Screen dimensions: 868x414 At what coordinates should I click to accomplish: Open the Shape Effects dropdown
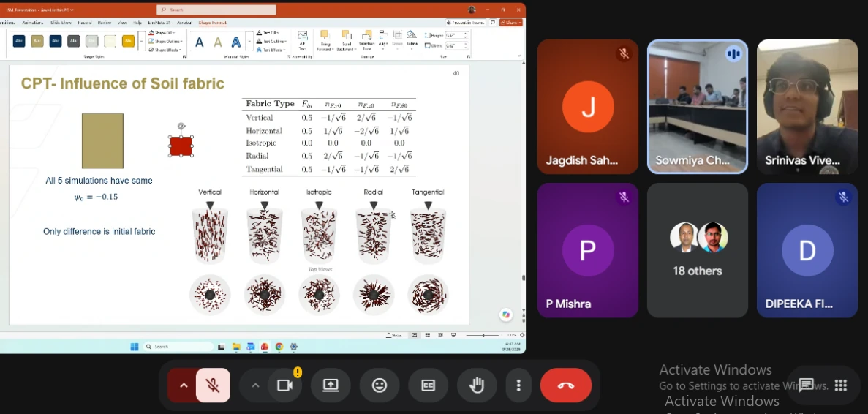tap(165, 50)
